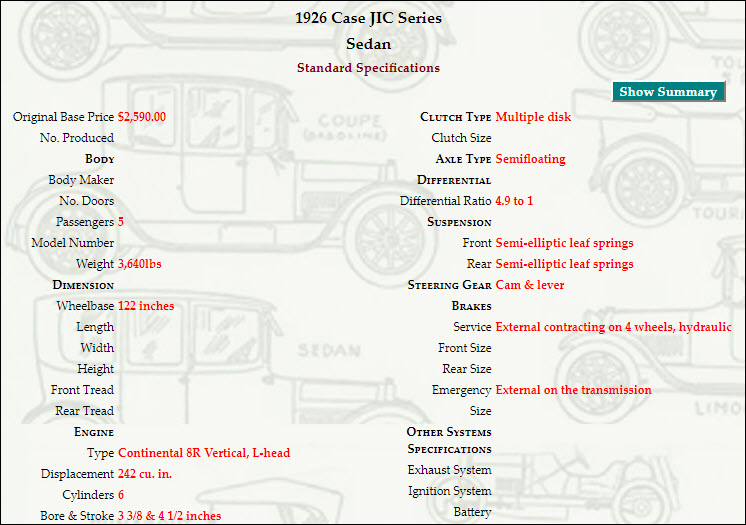Click the 'Battery' label
Screen dimensions: 746x525
pos(472,512)
